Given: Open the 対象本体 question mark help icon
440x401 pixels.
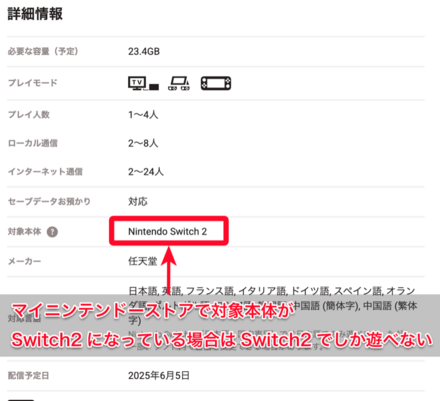Looking at the screenshot, I should coord(52,232).
